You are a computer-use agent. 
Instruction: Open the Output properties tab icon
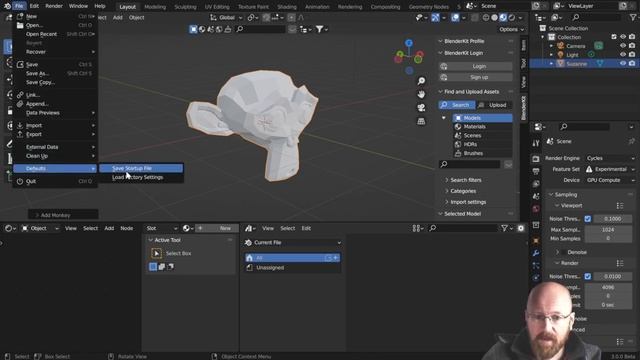click(x=536, y=171)
